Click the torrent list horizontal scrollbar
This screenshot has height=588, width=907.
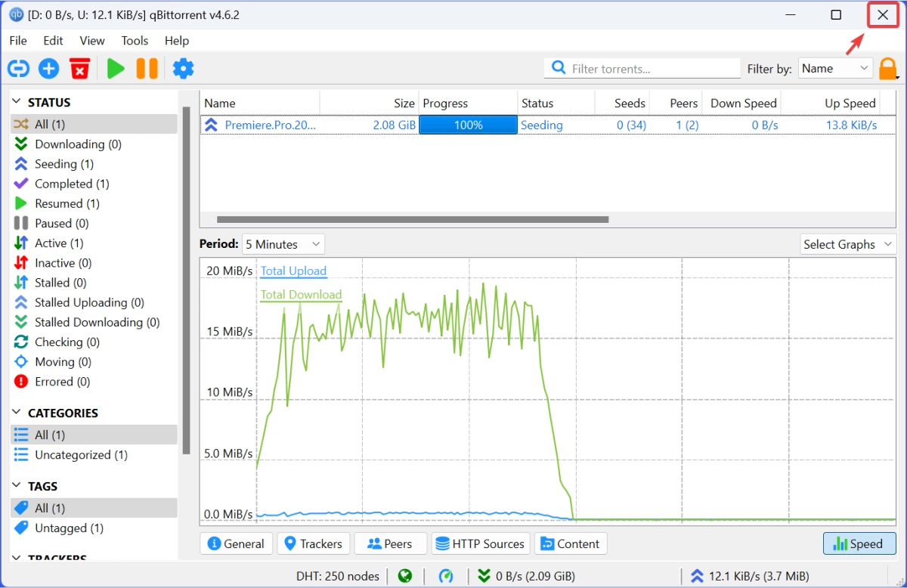tap(413, 220)
